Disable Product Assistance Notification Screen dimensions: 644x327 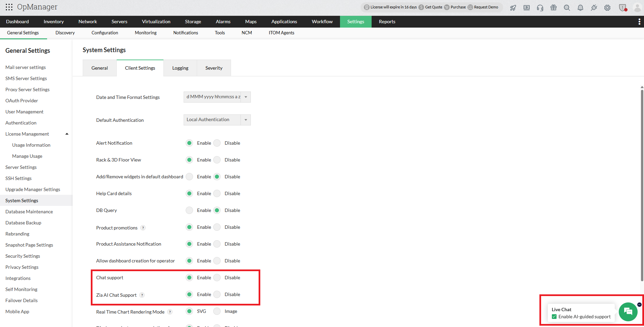tap(217, 244)
